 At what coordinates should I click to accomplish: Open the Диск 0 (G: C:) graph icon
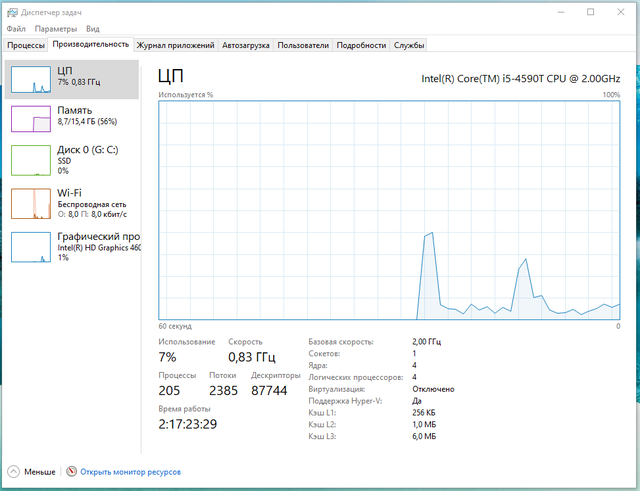click(x=30, y=160)
